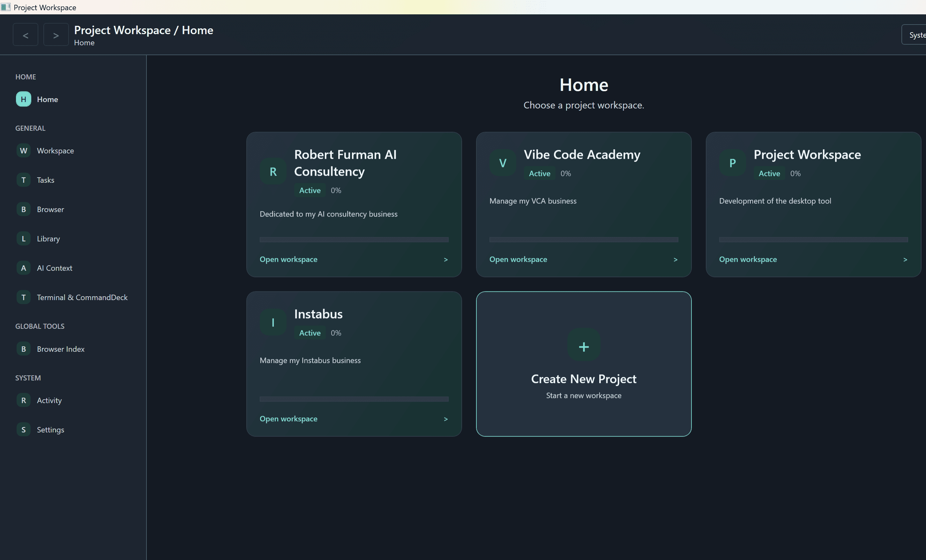Click the L icon for Library
926x560 pixels.
pos(23,239)
